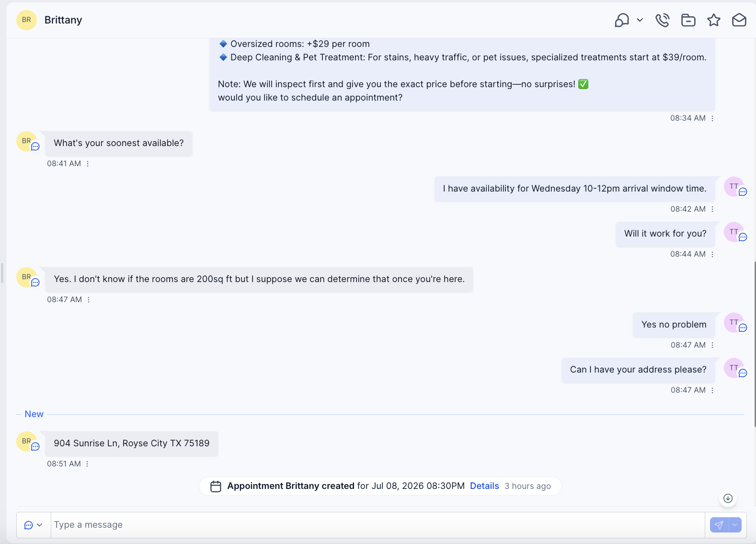This screenshot has height=544, width=756.
Task: Click the Brittany BR avatar in header
Action: tap(26, 20)
